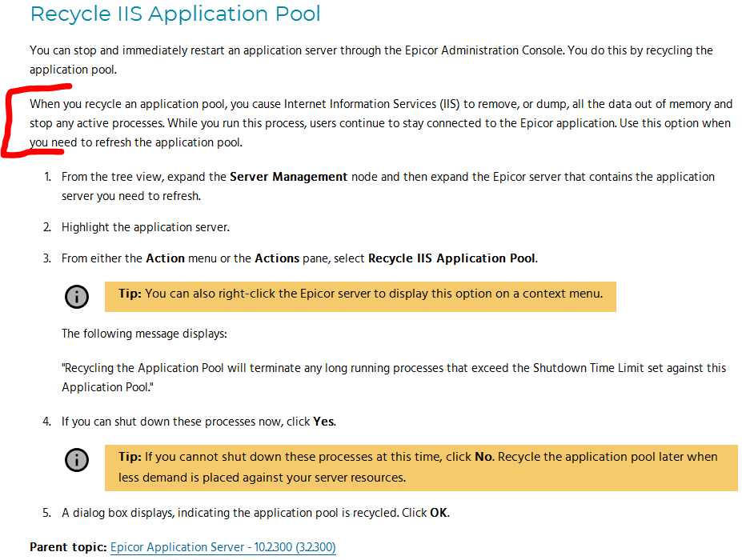
Task: Click the 'Recycle IIS Application Pool' page heading
Action: point(175,14)
